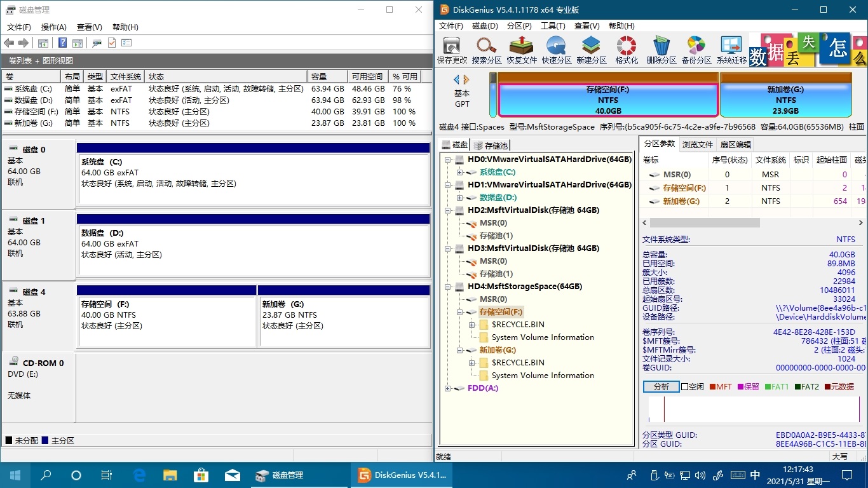Click document checkmark icon in Disk Management toolbar

[112, 43]
